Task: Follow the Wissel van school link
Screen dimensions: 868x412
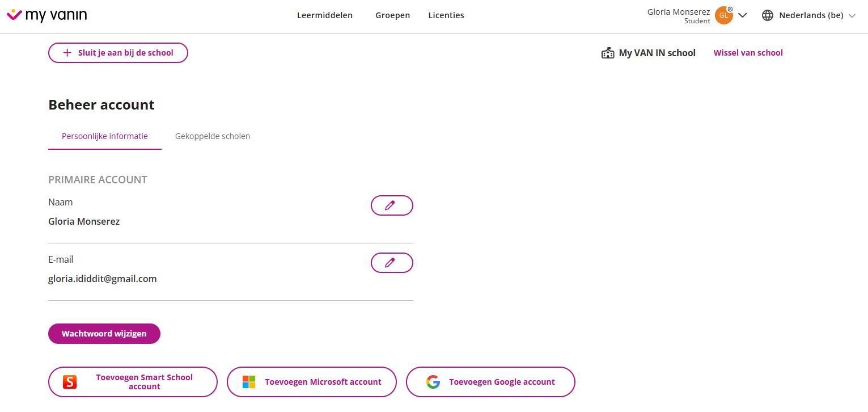Action: (x=748, y=53)
